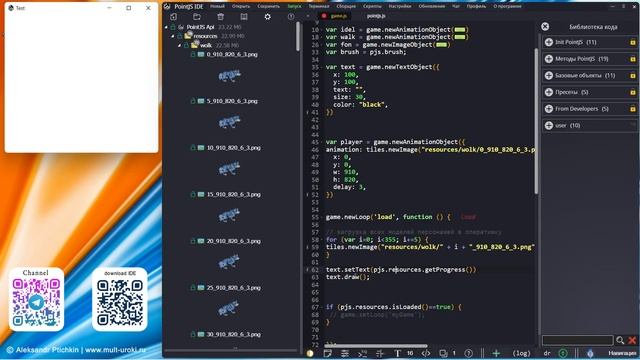The width and height of the screenshot is (640, 360).
Task: Click wolf thumbnail under 15_910_820_6_3.png
Action: pyautogui.click(x=229, y=215)
